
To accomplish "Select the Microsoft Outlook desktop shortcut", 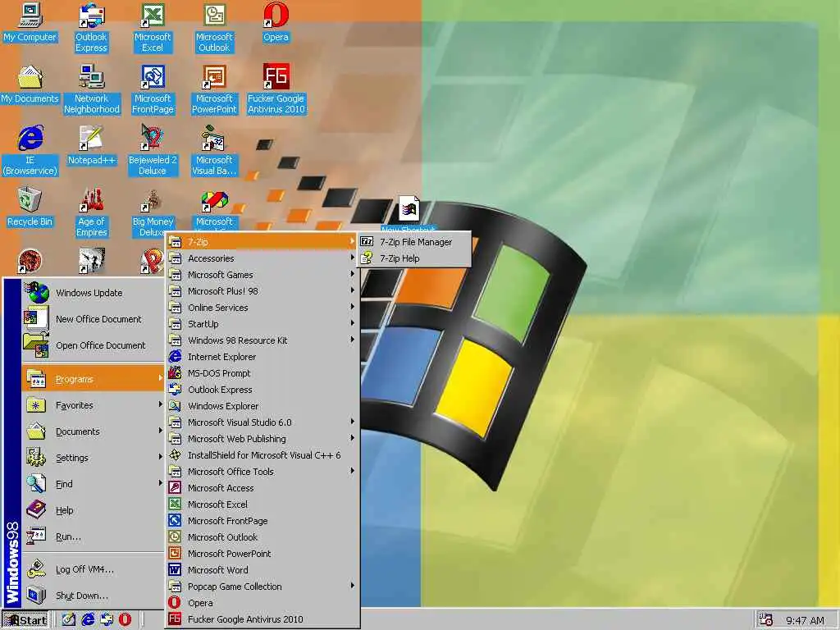I will click(214, 28).
